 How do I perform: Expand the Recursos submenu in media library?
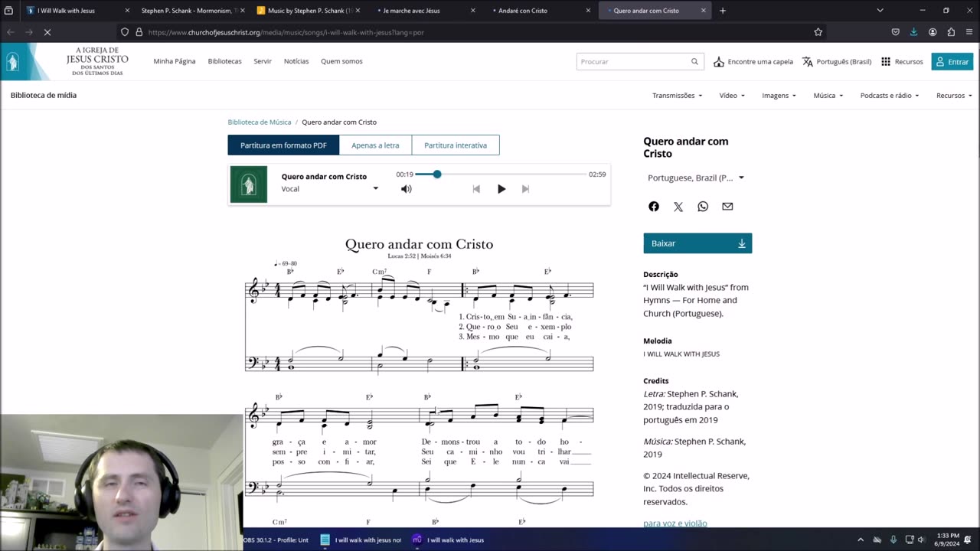click(x=955, y=96)
